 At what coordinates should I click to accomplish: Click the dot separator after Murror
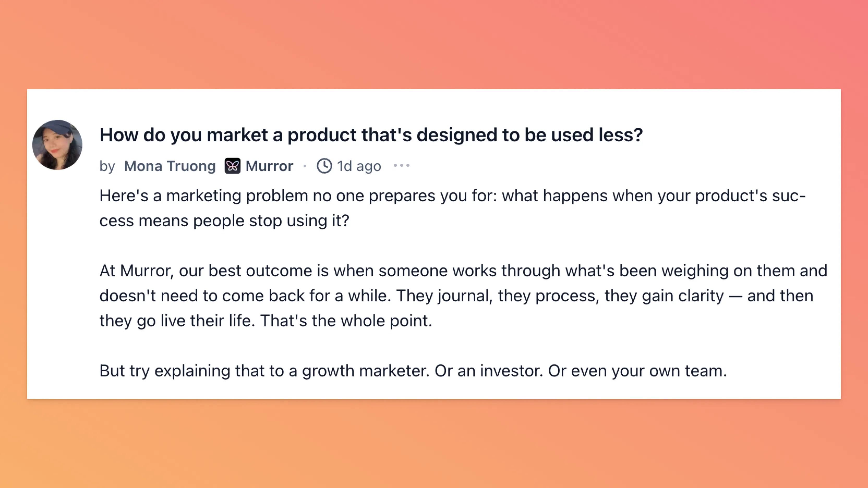(x=305, y=166)
